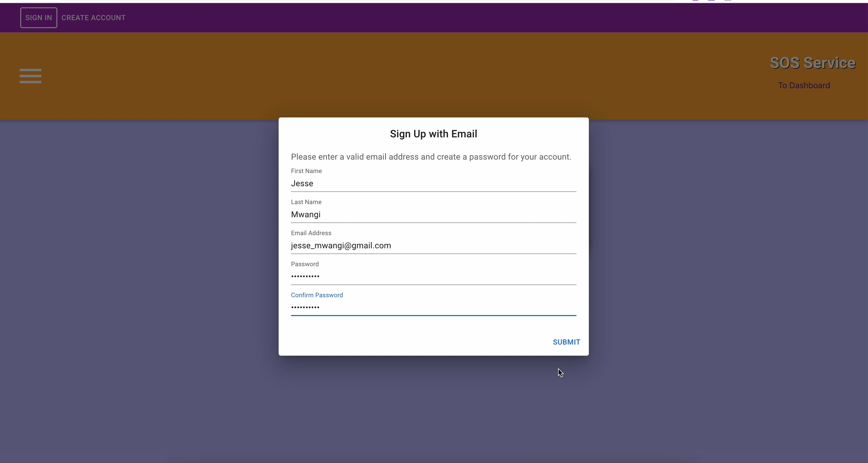Viewport: 868px width, 463px height.
Task: Click the Sign Up with Email heading
Action: [433, 134]
